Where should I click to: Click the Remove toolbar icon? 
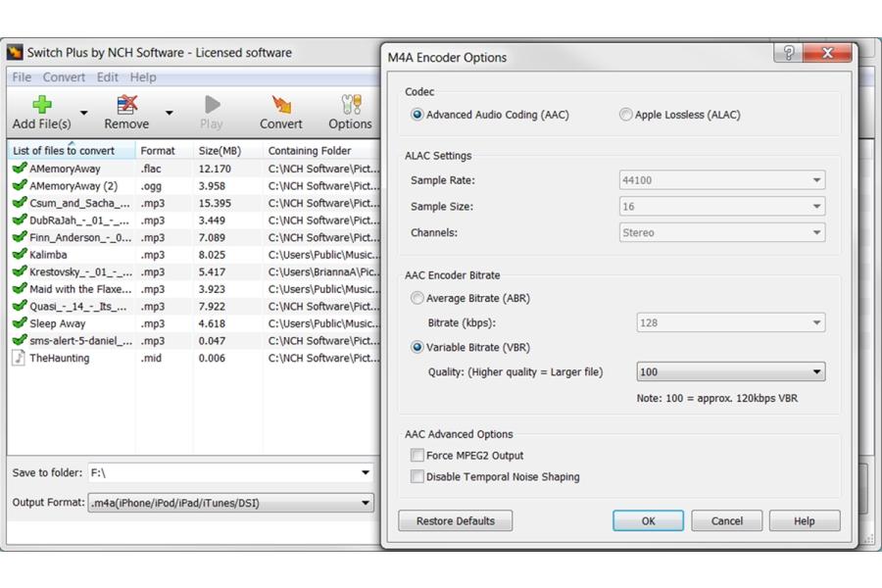tap(127, 104)
